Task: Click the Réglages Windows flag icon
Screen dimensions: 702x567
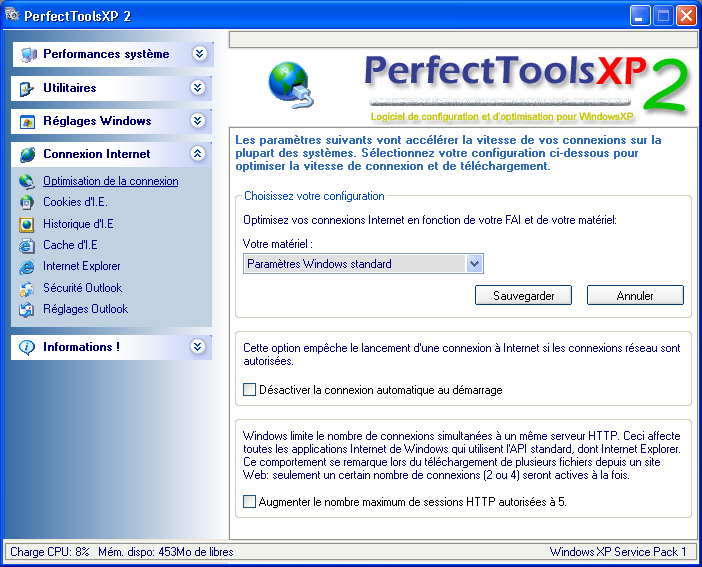Action: 27,121
